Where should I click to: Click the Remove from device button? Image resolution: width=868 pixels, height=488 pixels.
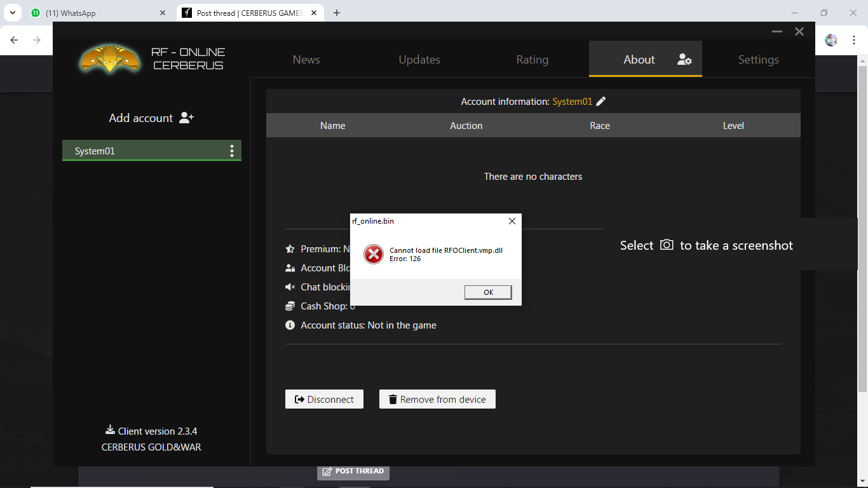437,399
